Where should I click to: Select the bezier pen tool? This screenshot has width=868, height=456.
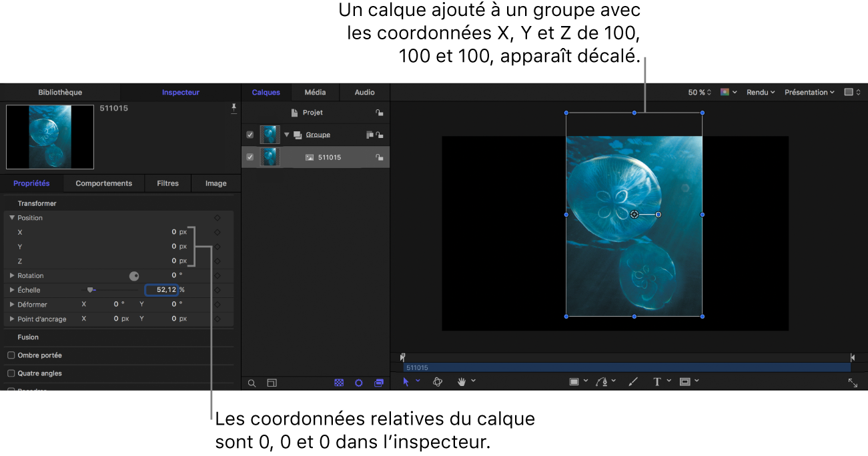point(603,381)
